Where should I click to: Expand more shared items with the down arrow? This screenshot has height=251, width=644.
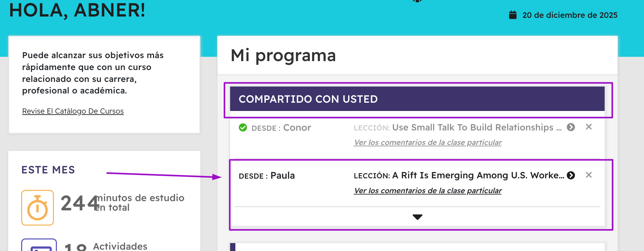[x=418, y=217]
